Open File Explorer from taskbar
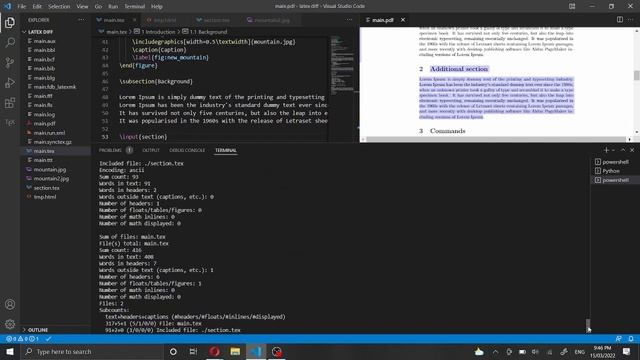This screenshot has width=640, height=360. coord(235,351)
